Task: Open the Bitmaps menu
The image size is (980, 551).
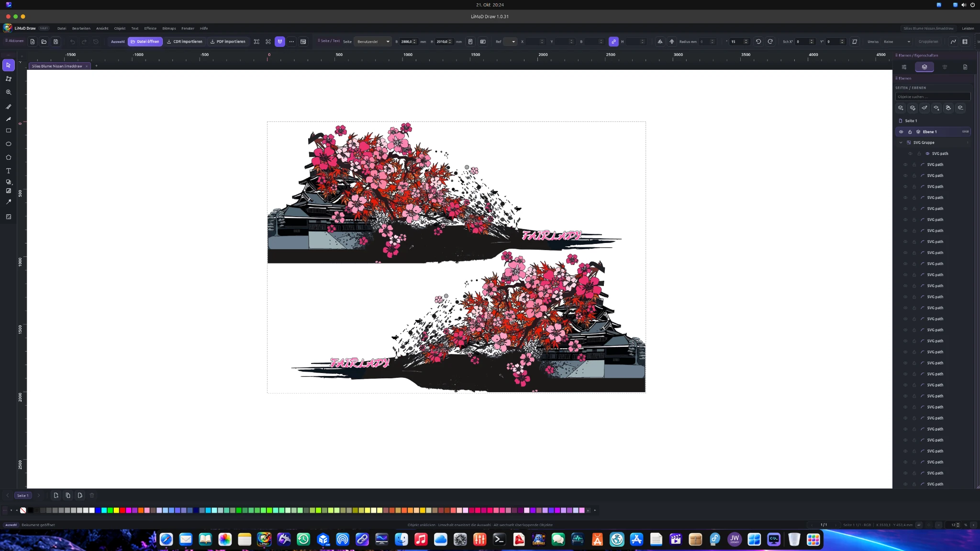Action: pyautogui.click(x=169, y=28)
